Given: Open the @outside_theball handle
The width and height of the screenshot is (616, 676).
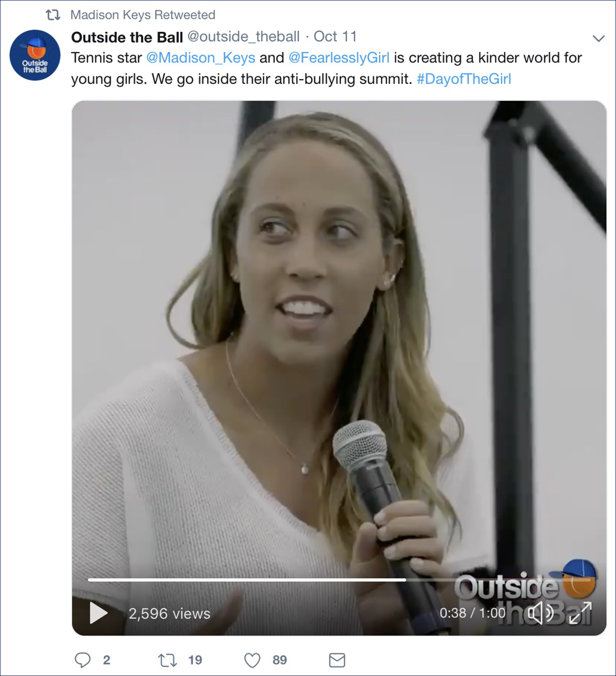Looking at the screenshot, I should 243,37.
